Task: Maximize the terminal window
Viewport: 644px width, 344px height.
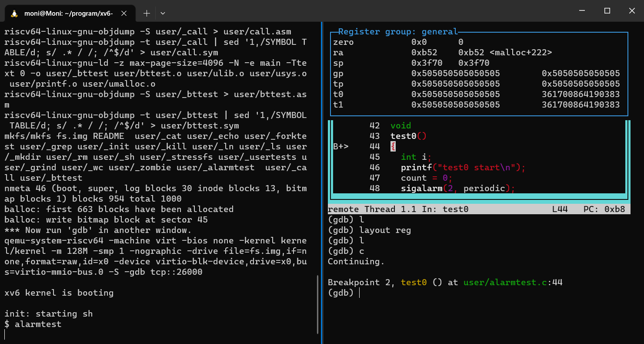Action: [x=607, y=11]
